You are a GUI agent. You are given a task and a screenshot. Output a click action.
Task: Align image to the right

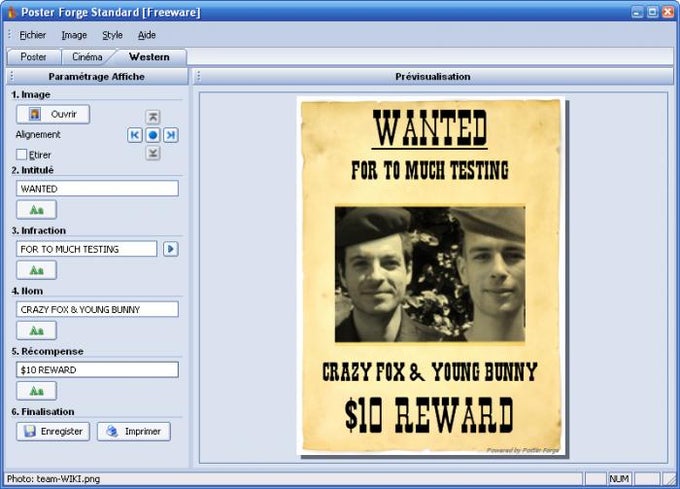pos(171,135)
